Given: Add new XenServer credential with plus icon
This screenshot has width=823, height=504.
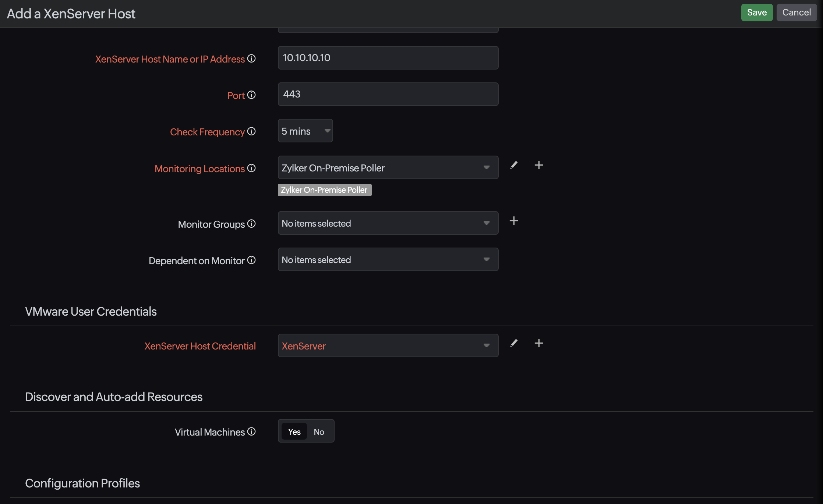Looking at the screenshot, I should [x=539, y=343].
